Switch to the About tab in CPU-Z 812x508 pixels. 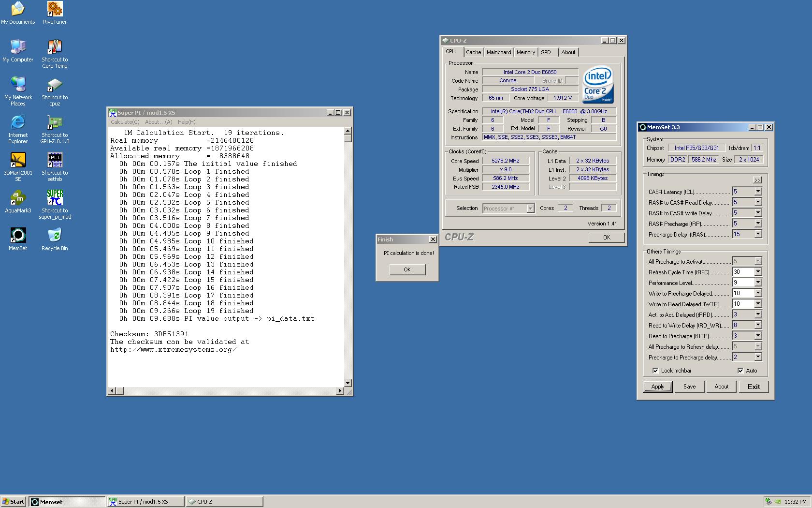click(568, 52)
